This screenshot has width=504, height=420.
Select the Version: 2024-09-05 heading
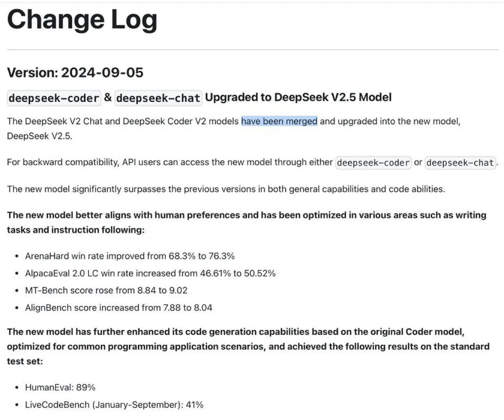tap(75, 73)
